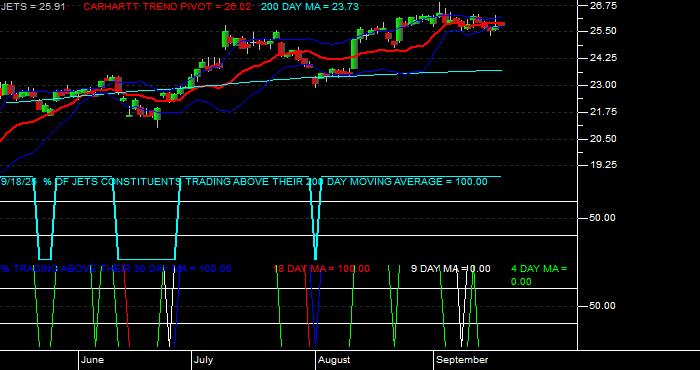Click the 23.00 price axis label
This screenshot has height=370, width=700.
[603, 85]
